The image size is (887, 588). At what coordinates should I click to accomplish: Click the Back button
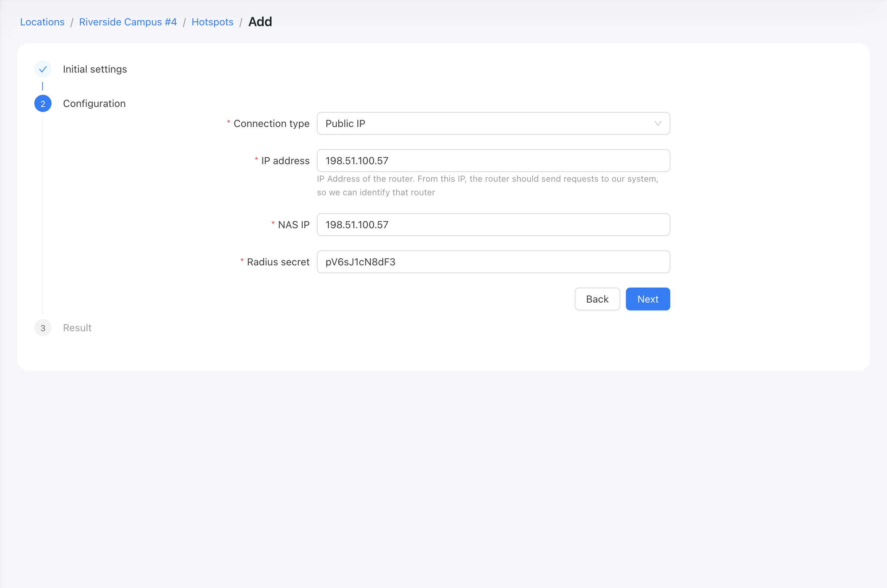tap(597, 299)
